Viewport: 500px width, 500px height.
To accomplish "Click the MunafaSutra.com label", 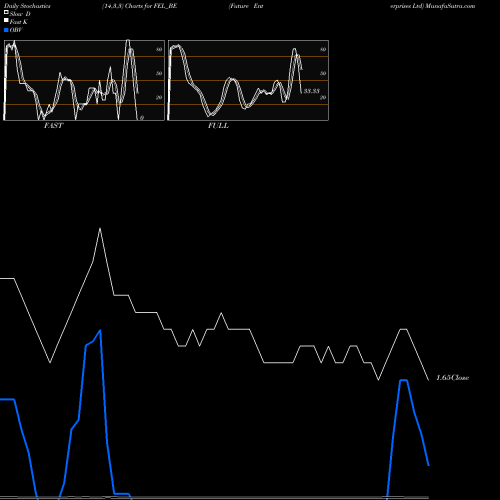I will [x=450, y=6].
